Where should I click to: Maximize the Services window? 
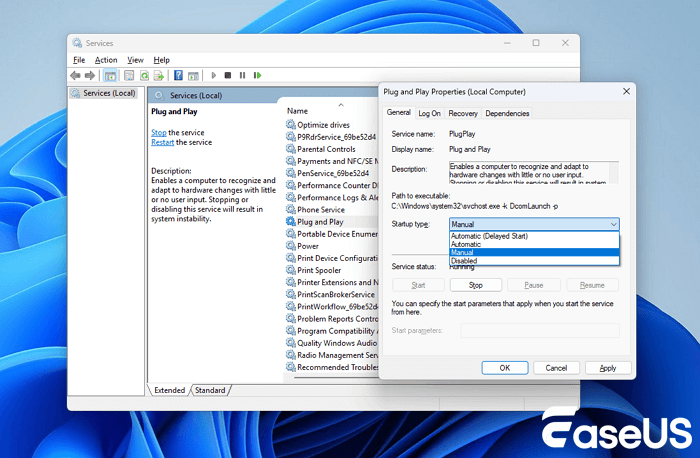pyautogui.click(x=536, y=43)
